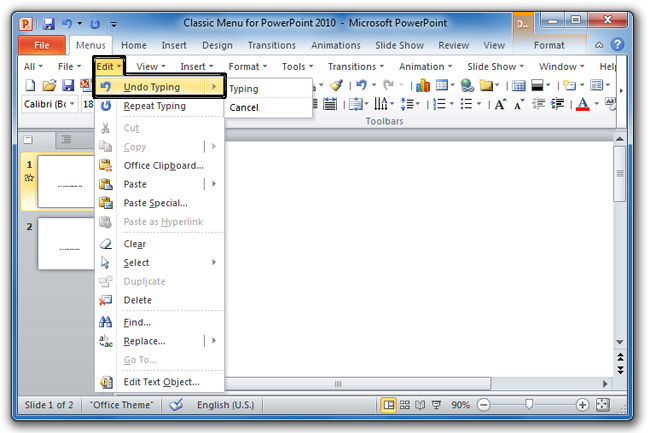Select Cancel in the undo submenu
This screenshot has height=433, width=650.
(269, 108)
